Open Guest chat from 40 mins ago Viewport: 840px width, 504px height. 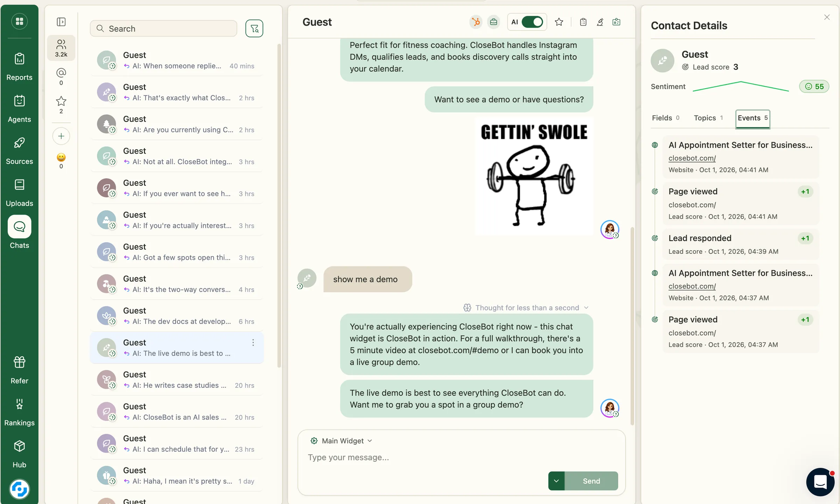pos(177,60)
